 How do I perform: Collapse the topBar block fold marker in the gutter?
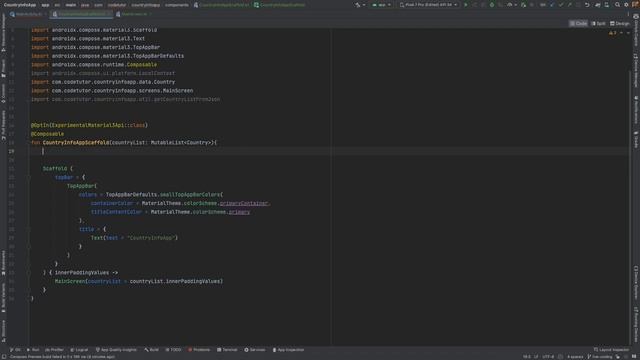coord(29,177)
